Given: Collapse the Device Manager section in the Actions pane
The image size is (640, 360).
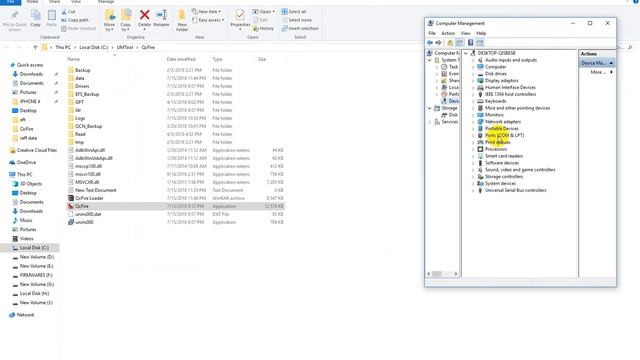Looking at the screenshot, I should 611,63.
